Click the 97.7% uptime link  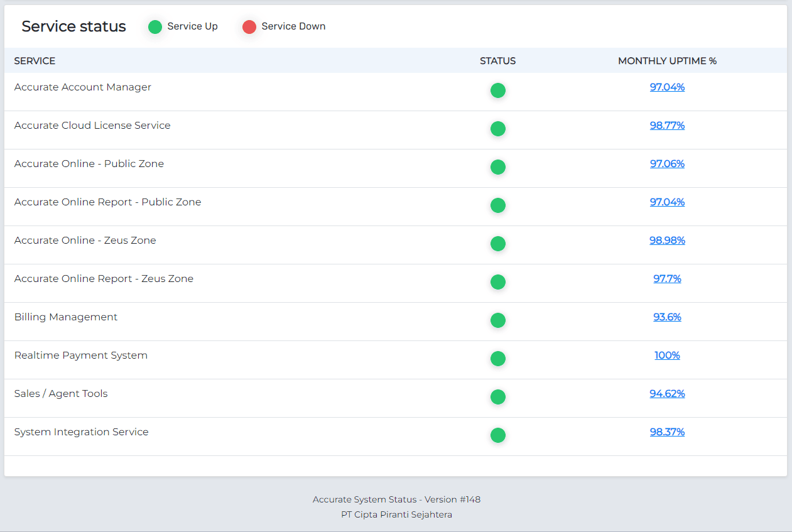pyautogui.click(x=667, y=279)
